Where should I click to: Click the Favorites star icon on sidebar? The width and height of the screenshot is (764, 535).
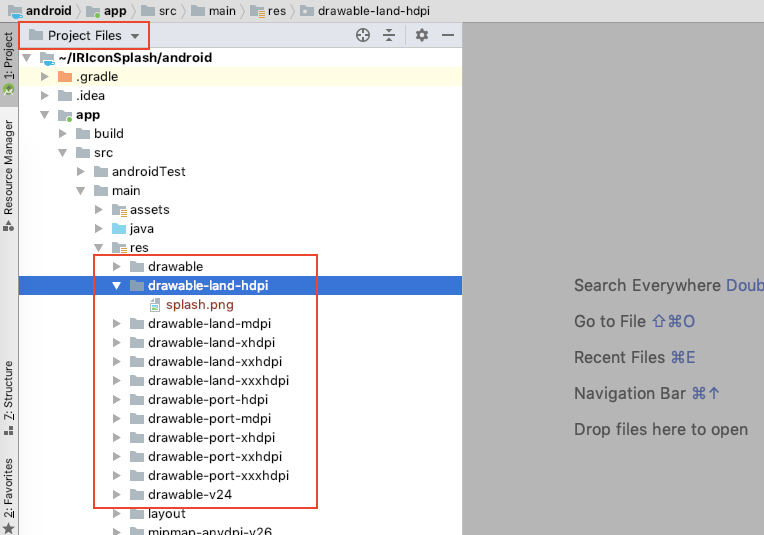[x=9, y=528]
